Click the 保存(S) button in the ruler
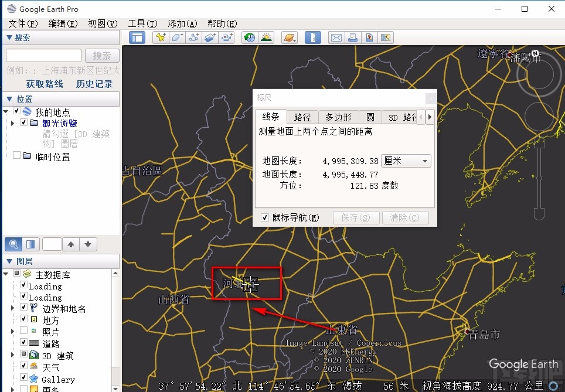This screenshot has height=392, width=565. coord(356,217)
